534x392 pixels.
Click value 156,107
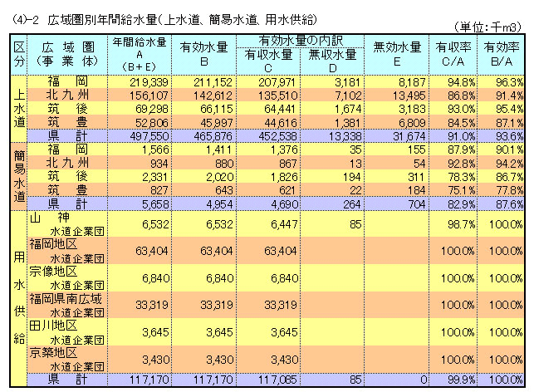(149, 96)
